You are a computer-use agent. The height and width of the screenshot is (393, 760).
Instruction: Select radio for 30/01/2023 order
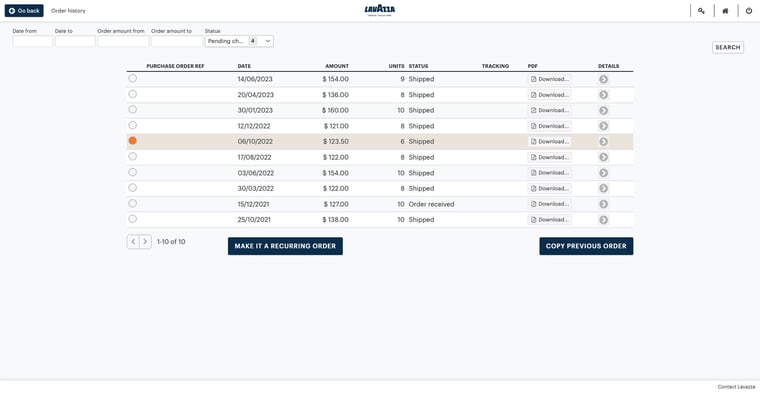(x=132, y=109)
